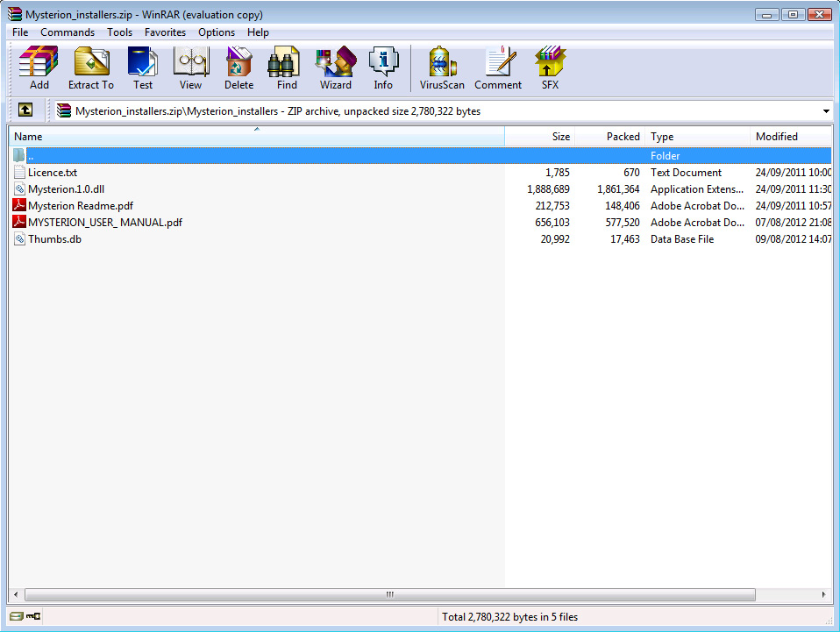The image size is (840, 632).
Task: Click the Delete toolbar icon
Action: click(x=238, y=68)
